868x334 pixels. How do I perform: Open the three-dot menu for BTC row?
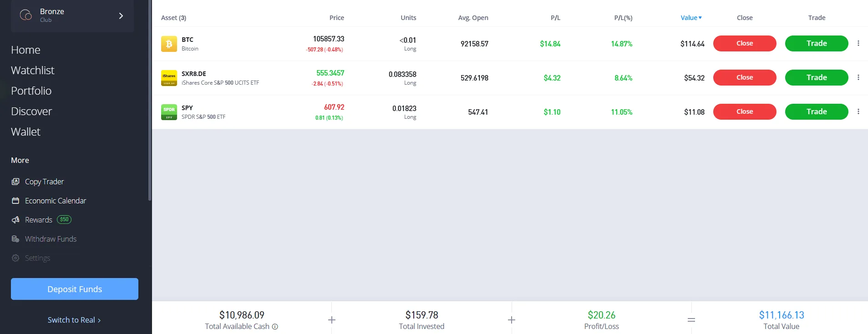858,43
